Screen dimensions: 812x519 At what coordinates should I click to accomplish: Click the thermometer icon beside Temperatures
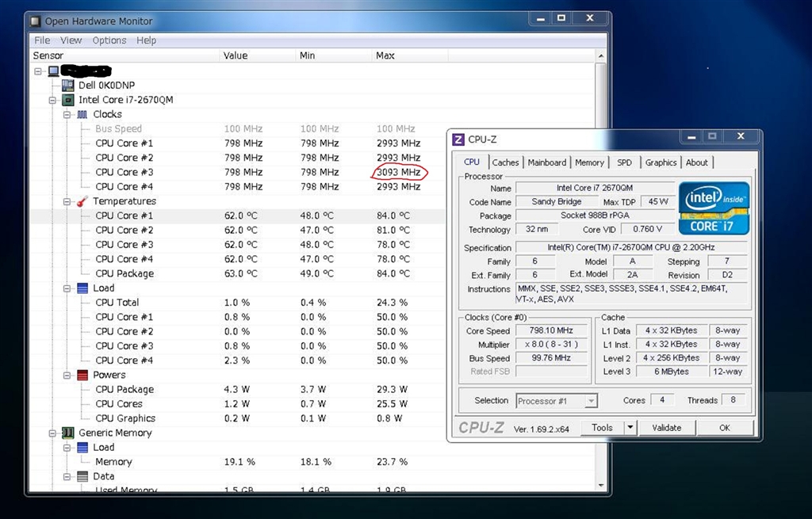click(x=82, y=201)
